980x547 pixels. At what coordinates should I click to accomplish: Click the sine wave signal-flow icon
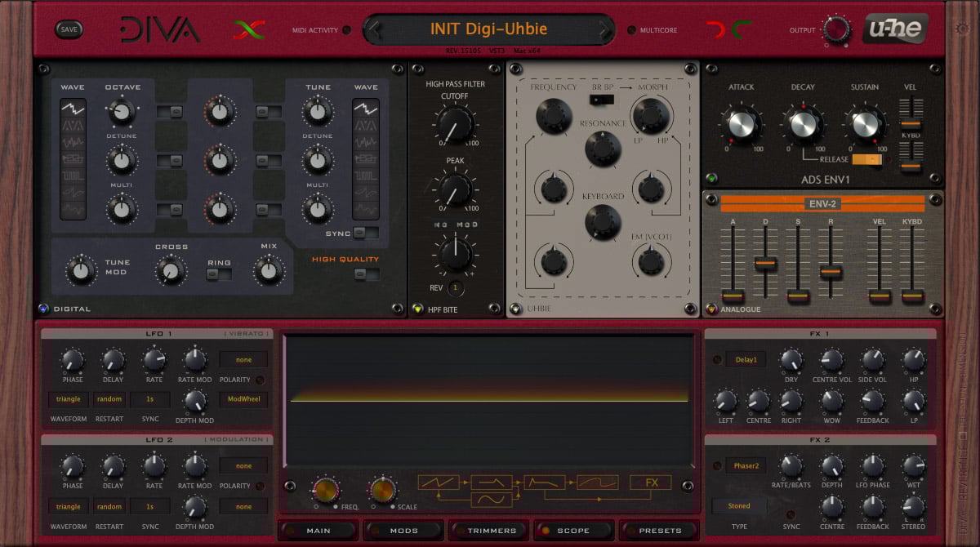point(492,500)
